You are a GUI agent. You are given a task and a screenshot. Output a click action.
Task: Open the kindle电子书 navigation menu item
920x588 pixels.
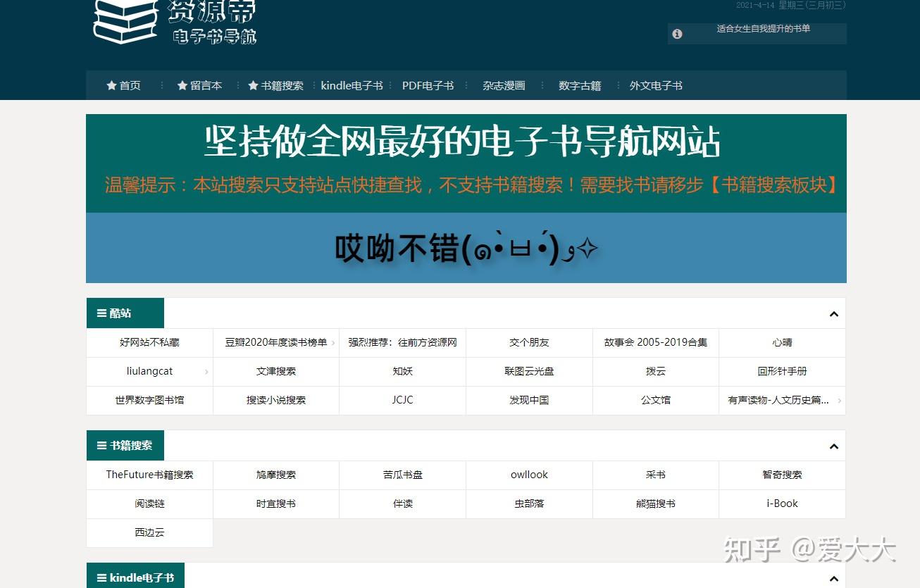pyautogui.click(x=352, y=85)
